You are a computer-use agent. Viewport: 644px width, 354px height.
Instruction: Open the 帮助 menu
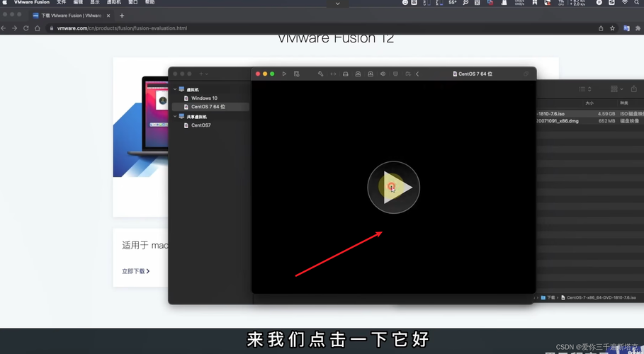click(x=150, y=2)
